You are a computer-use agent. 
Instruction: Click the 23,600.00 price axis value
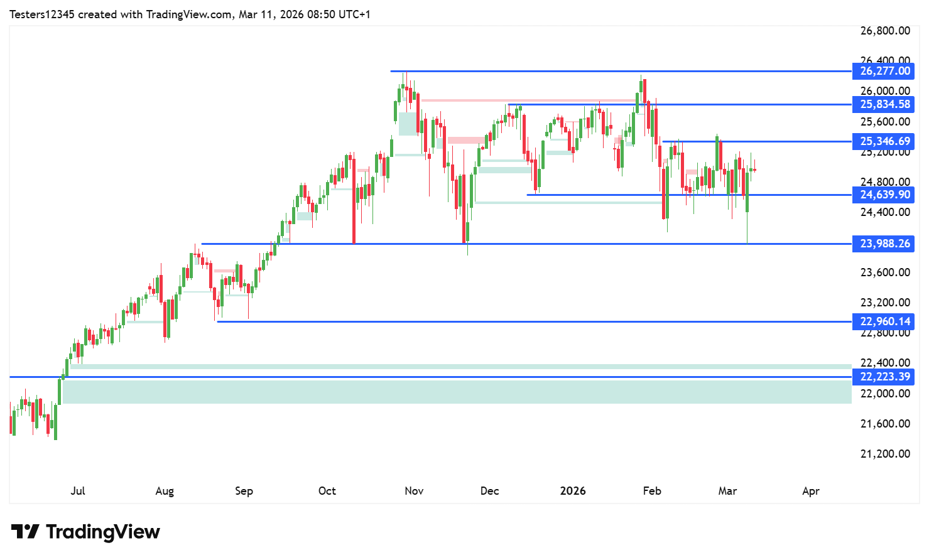point(885,272)
